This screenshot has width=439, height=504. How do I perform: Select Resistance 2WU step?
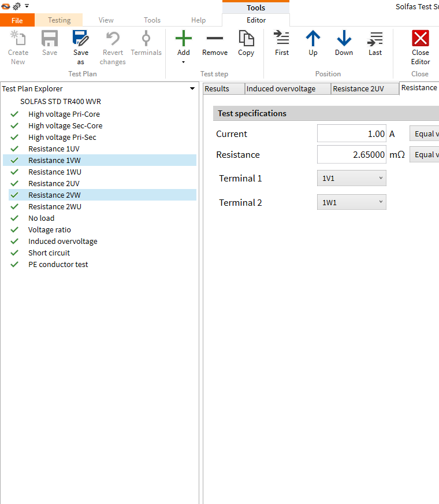[x=55, y=207]
